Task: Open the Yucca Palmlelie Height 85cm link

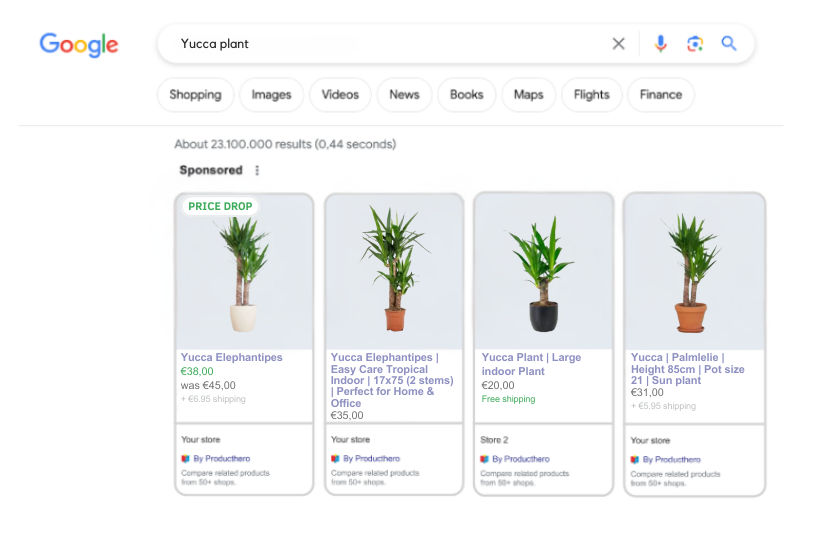Action: pyautogui.click(x=687, y=369)
